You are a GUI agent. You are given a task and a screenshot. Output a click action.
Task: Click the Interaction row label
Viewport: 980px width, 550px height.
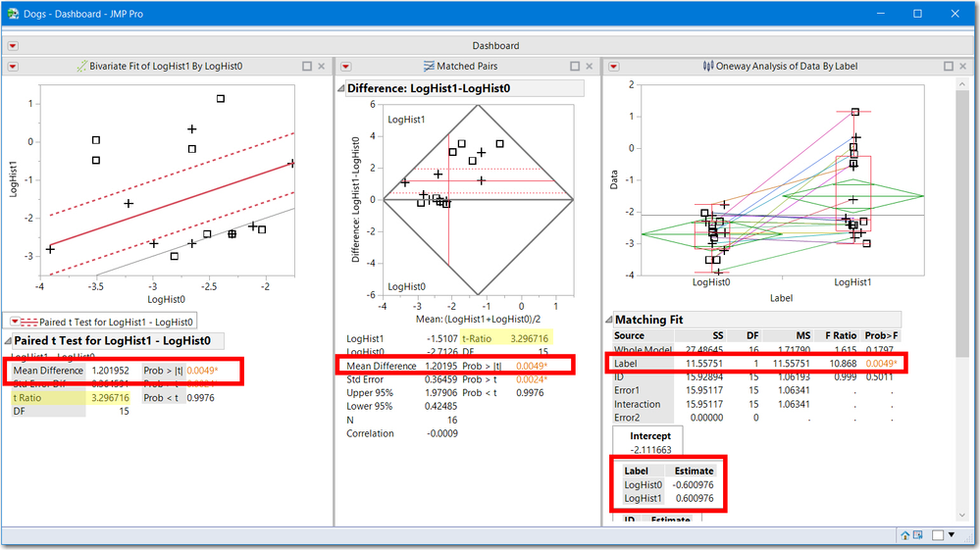637,404
